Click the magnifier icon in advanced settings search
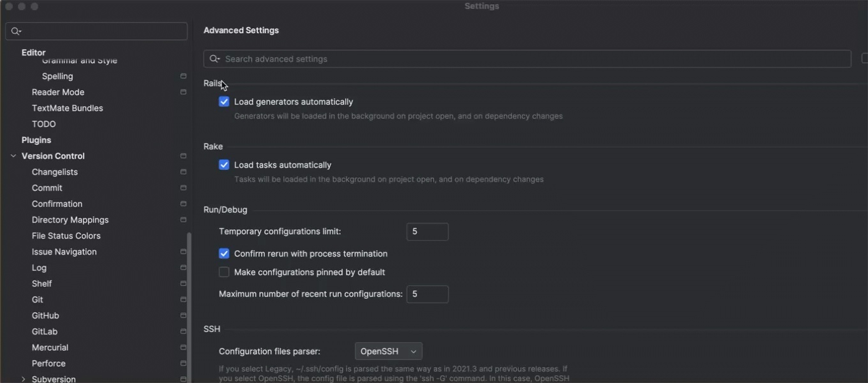The height and width of the screenshot is (383, 868). click(x=214, y=59)
